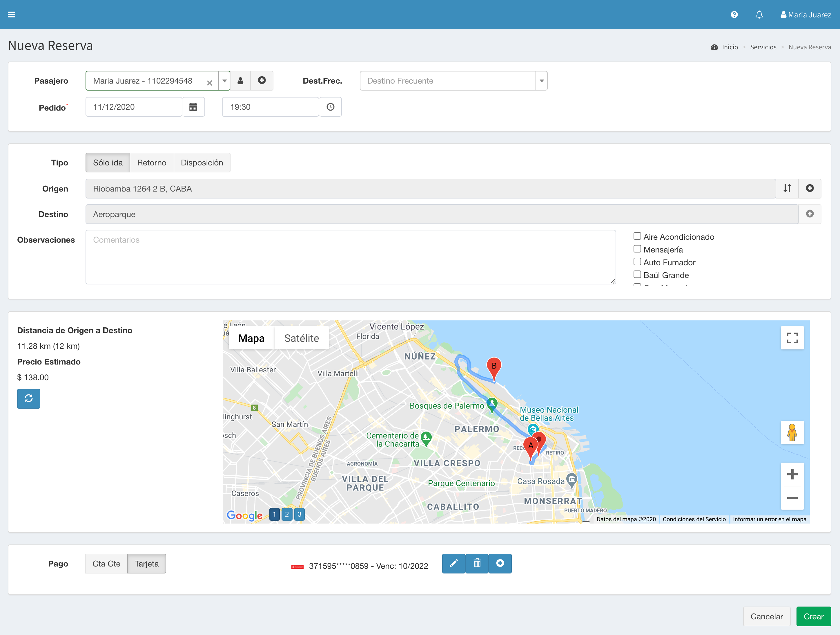
Task: Swap origin and destination addresses
Action: 787,188
